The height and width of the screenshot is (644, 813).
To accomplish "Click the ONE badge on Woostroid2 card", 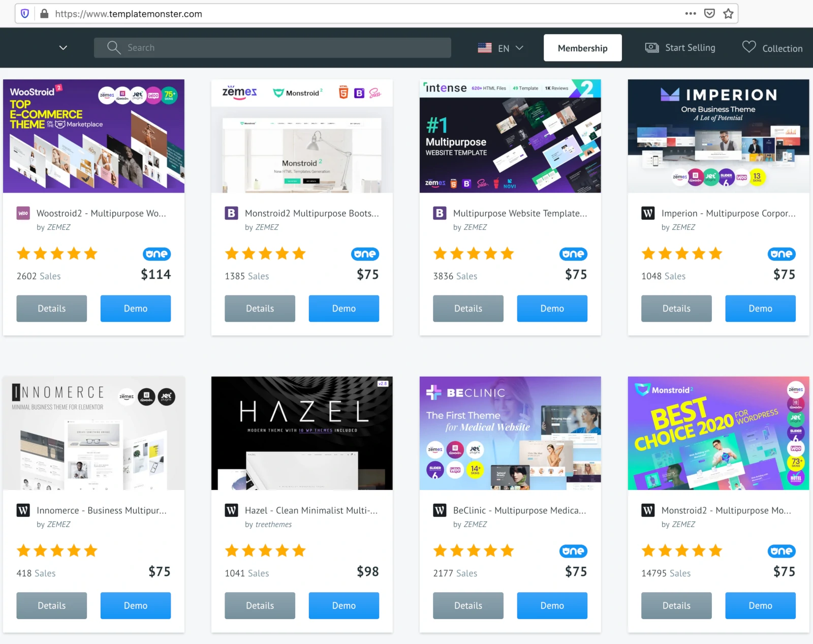I will pyautogui.click(x=157, y=254).
